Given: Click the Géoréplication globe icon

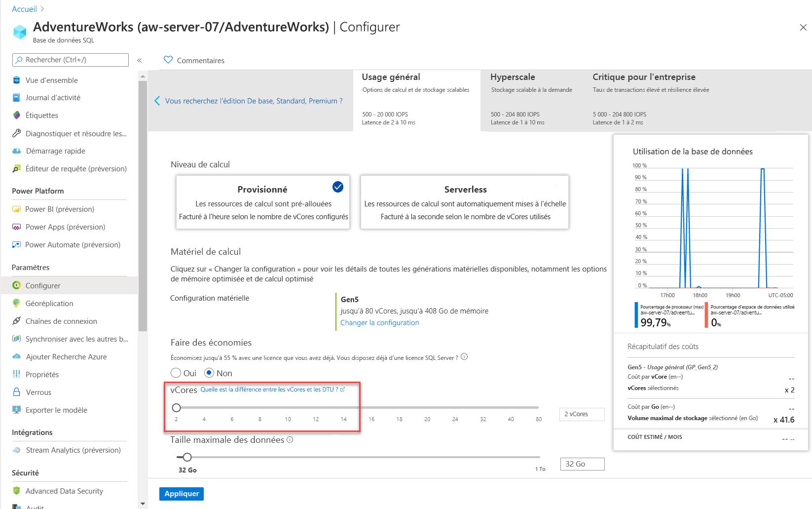Looking at the screenshot, I should [x=16, y=303].
